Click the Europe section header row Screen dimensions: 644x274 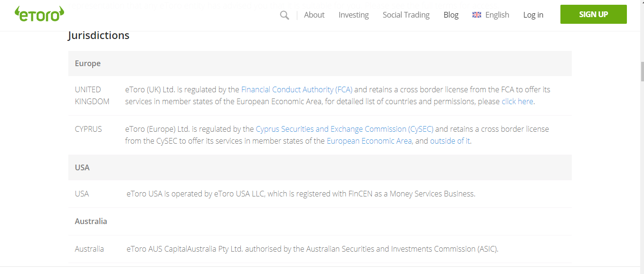(320, 63)
